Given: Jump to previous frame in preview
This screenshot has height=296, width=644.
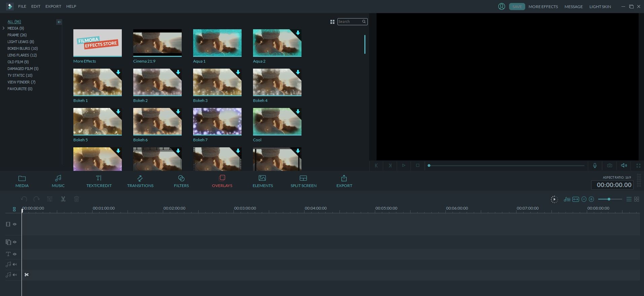Looking at the screenshot, I should (x=376, y=165).
